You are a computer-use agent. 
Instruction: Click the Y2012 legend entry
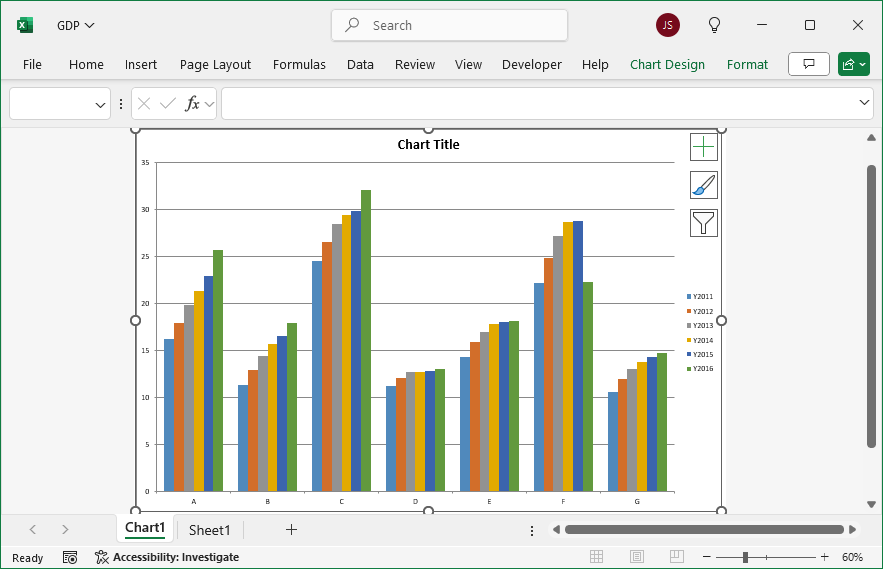pos(700,311)
